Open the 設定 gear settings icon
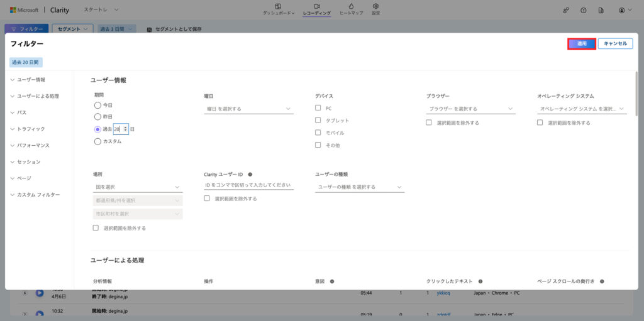The image size is (644, 321). 375,6
